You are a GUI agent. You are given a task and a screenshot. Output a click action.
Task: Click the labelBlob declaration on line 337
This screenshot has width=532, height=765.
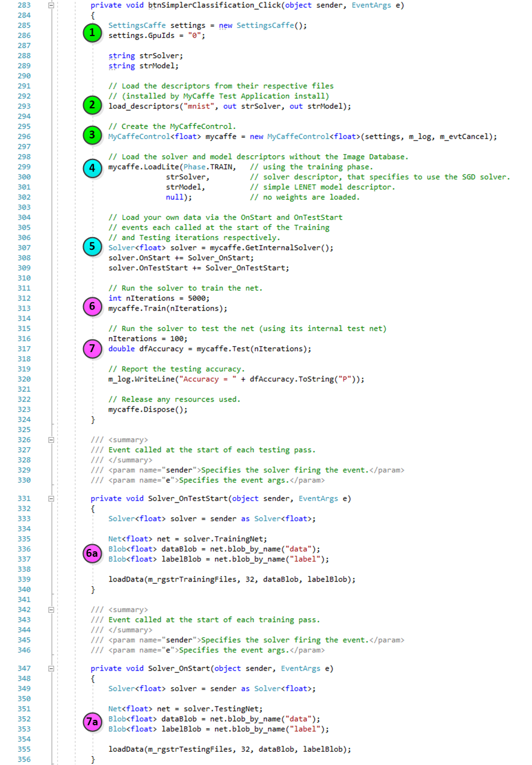tap(219, 559)
